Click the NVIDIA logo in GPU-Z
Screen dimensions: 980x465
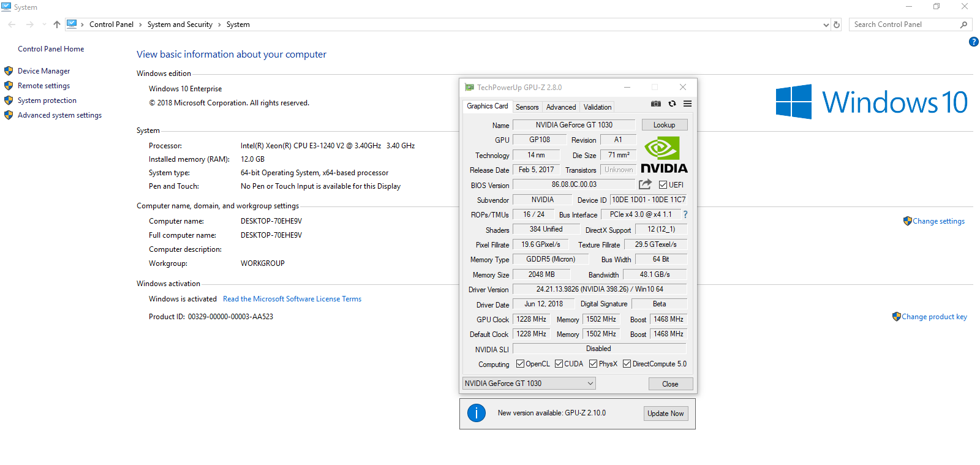pyautogui.click(x=664, y=156)
